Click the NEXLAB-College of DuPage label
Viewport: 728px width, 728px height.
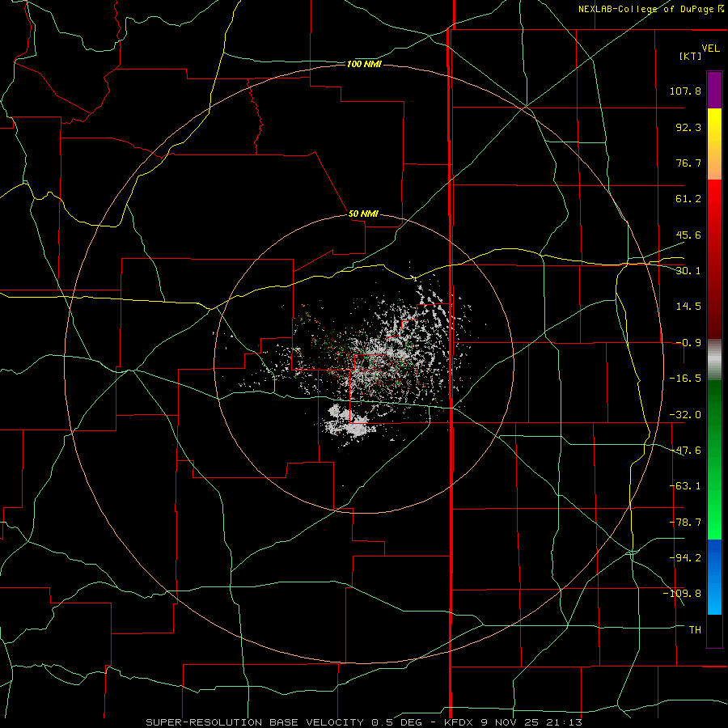[x=651, y=9]
